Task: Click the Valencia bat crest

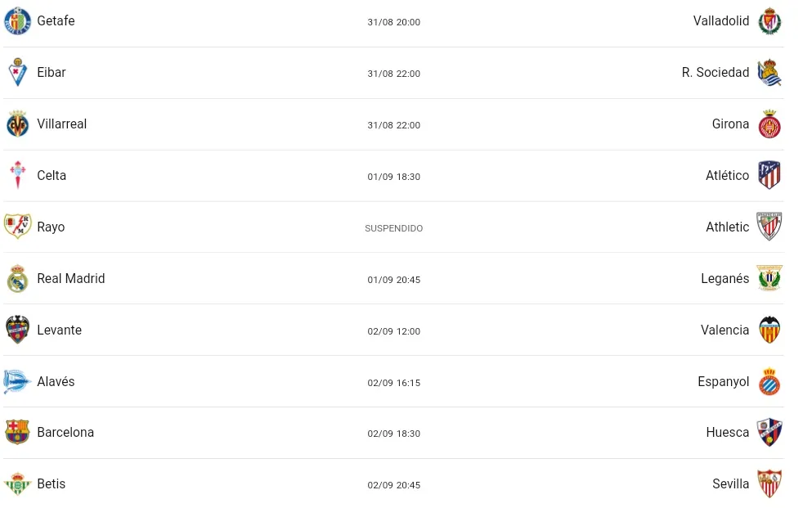Action: [x=769, y=330]
